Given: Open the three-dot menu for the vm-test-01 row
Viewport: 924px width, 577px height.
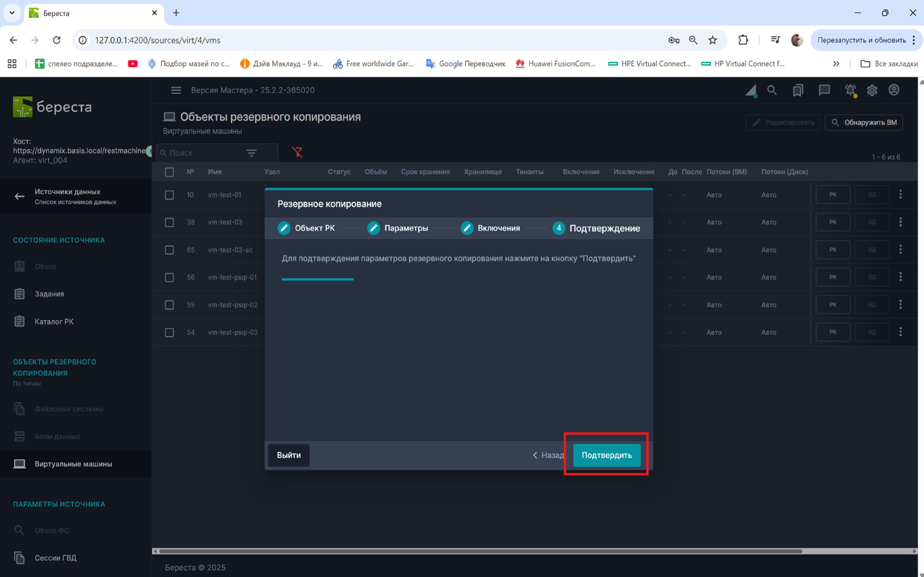Looking at the screenshot, I should coord(900,195).
